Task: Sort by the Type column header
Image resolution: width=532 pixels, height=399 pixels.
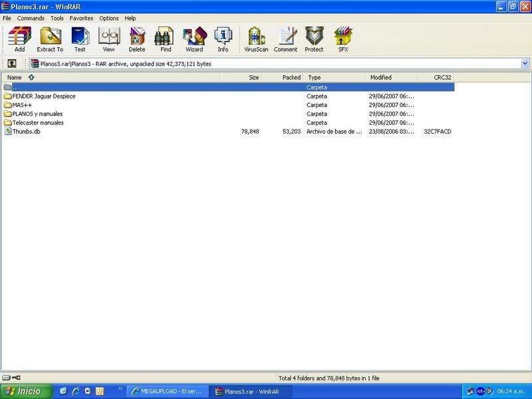Action: click(x=334, y=77)
